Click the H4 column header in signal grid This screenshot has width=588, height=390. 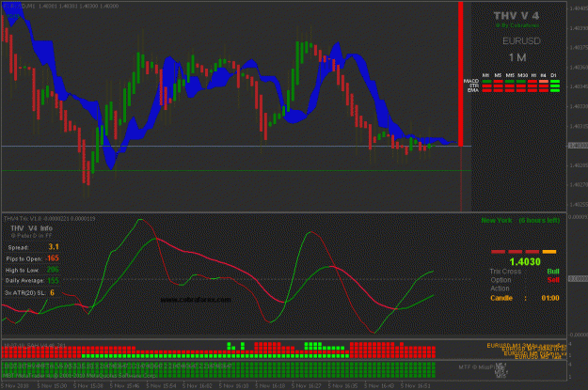(544, 75)
